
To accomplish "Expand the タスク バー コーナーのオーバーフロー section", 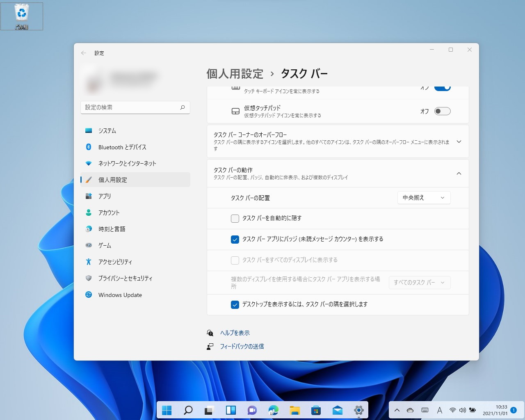I will (459, 141).
